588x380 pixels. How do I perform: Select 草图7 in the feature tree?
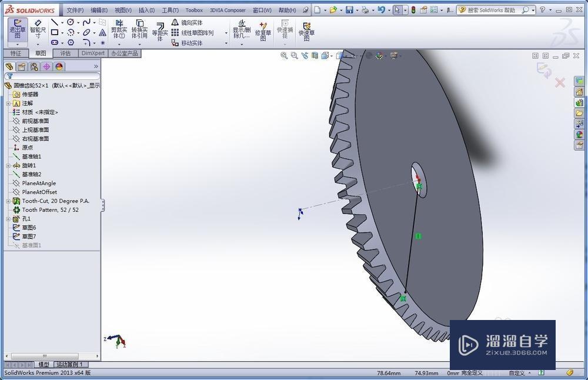29,236
